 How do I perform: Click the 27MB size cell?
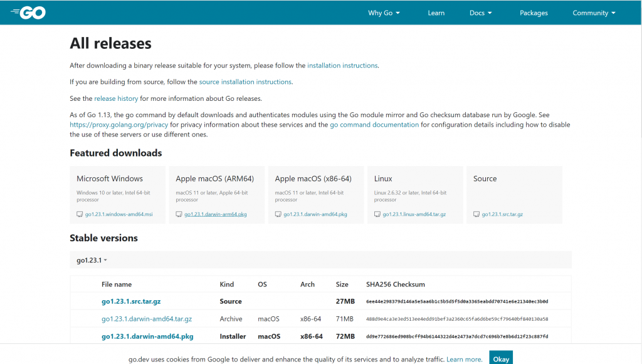tap(345, 301)
